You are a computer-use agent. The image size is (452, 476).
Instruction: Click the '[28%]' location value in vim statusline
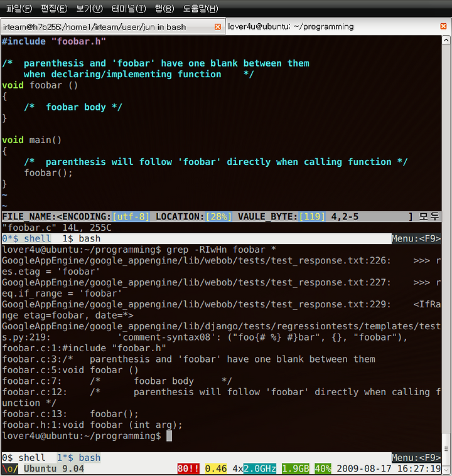219,217
